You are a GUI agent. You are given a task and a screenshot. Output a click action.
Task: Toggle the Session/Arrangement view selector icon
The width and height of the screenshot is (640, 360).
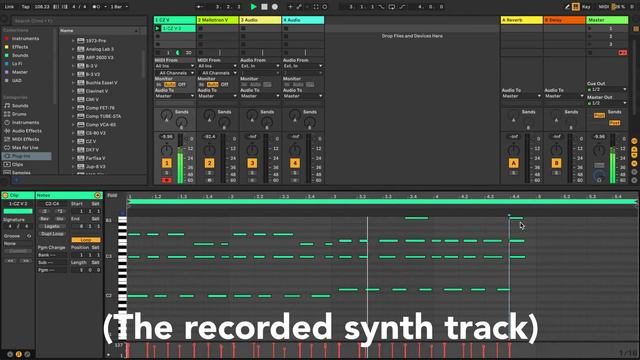tap(636, 29)
